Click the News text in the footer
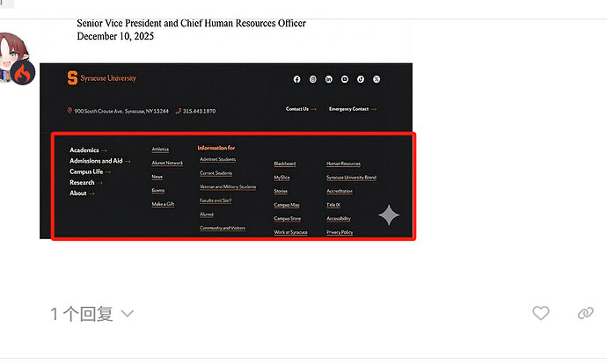 157,177
